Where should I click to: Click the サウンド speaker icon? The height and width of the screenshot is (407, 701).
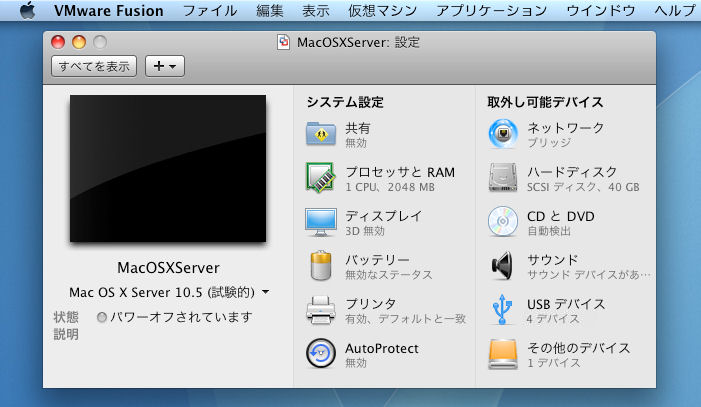[x=503, y=265]
